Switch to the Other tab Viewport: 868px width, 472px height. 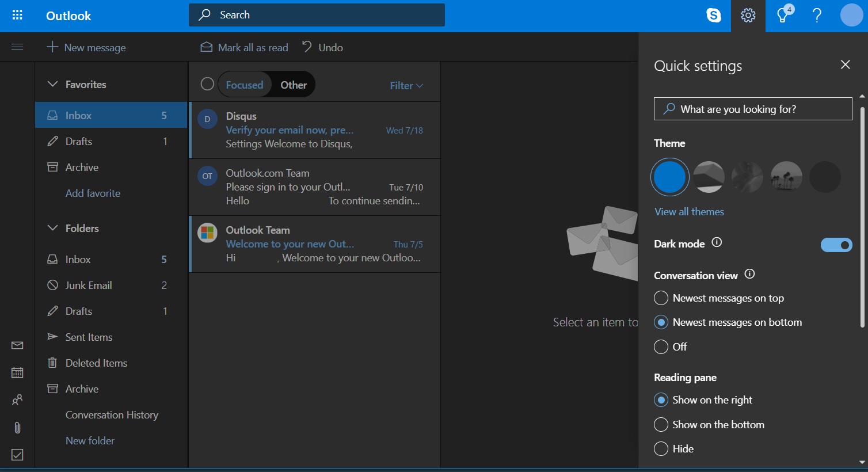pyautogui.click(x=294, y=85)
